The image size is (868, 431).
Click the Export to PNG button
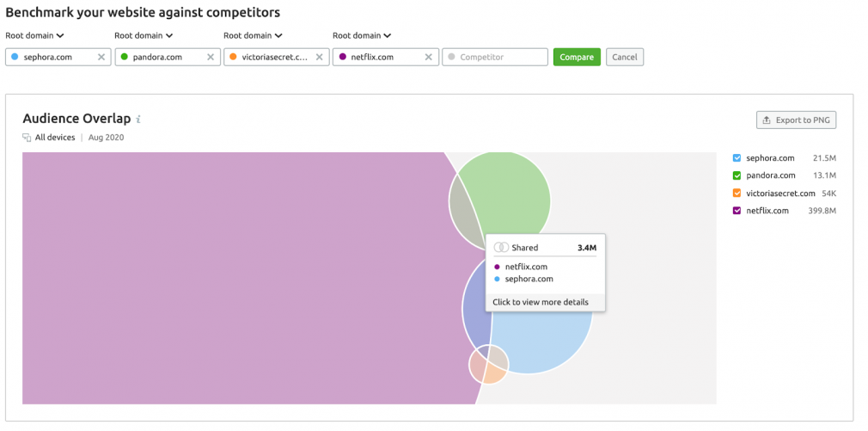point(797,120)
